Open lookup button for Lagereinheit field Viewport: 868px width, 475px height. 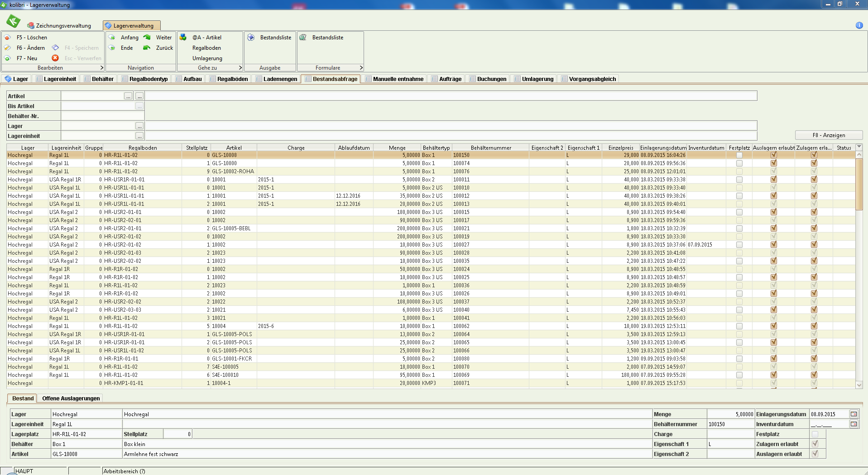(139, 136)
